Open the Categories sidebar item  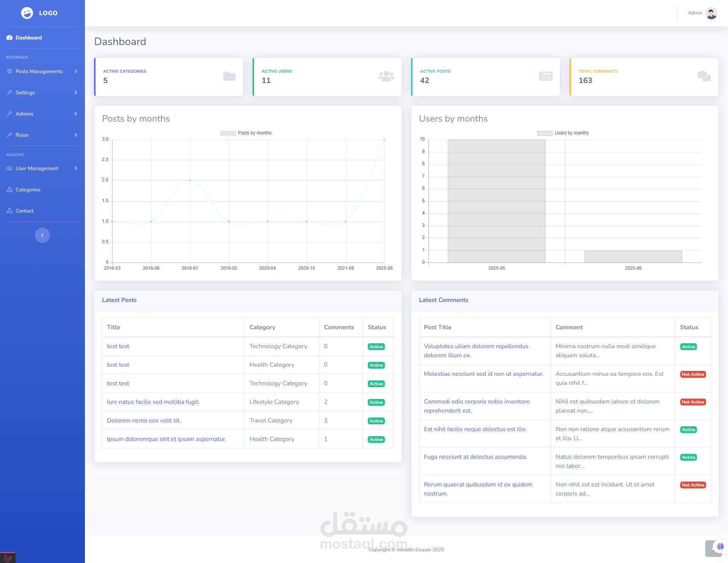click(28, 189)
